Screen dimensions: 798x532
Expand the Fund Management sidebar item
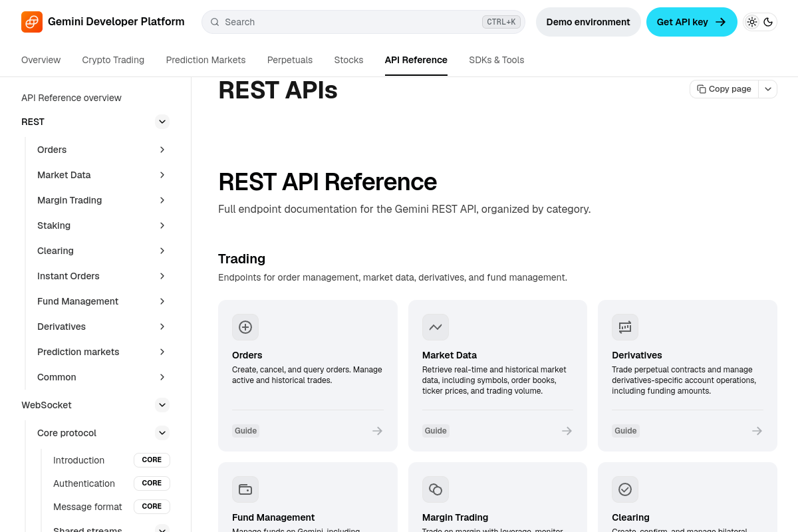click(162, 301)
